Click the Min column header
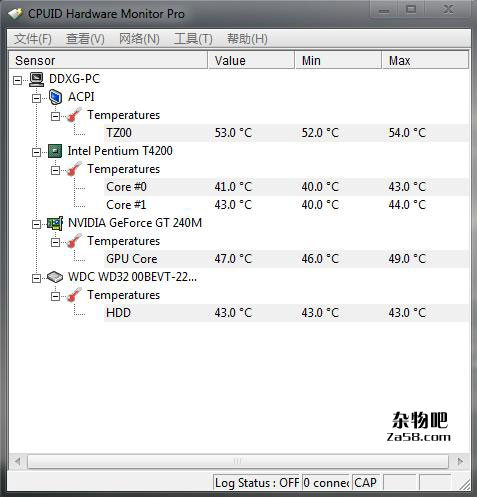Image resolution: width=477 pixels, height=497 pixels. pyautogui.click(x=338, y=60)
